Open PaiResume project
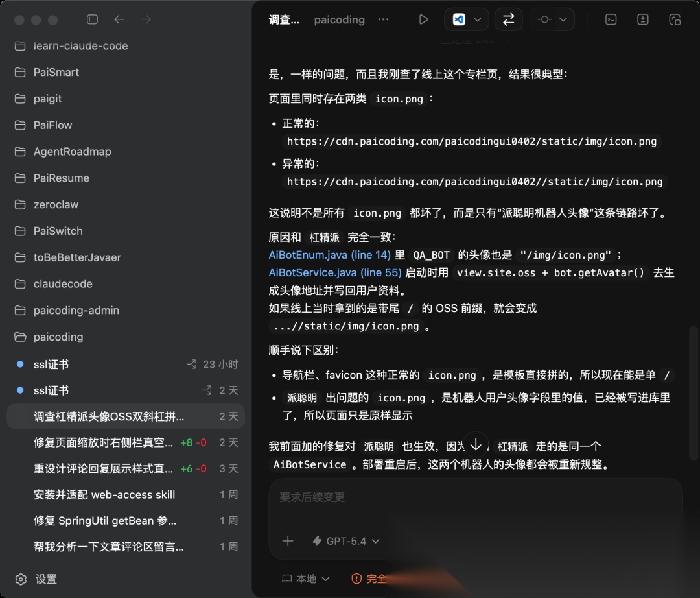The image size is (700, 598). pos(126,178)
